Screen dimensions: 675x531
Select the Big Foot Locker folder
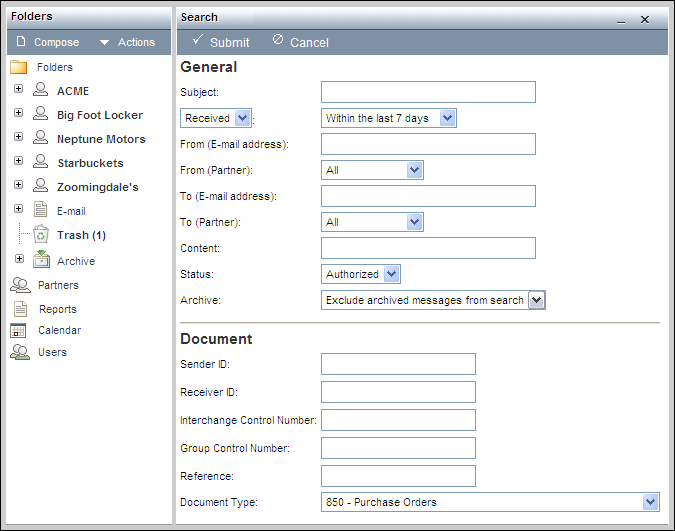[99, 115]
